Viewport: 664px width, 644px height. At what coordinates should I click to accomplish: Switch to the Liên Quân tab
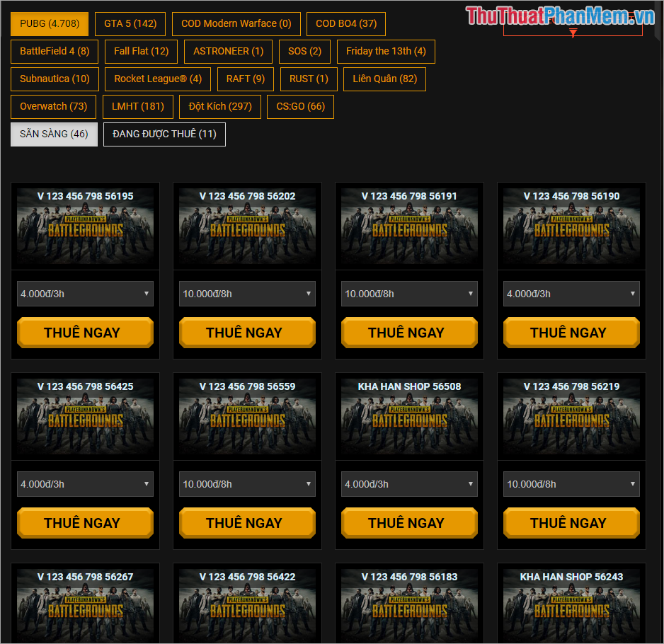[x=384, y=79]
